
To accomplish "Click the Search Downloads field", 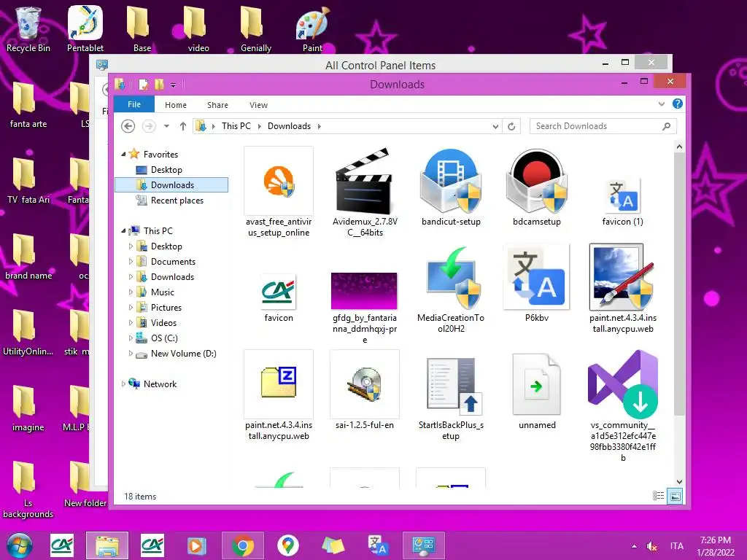I will click(603, 126).
